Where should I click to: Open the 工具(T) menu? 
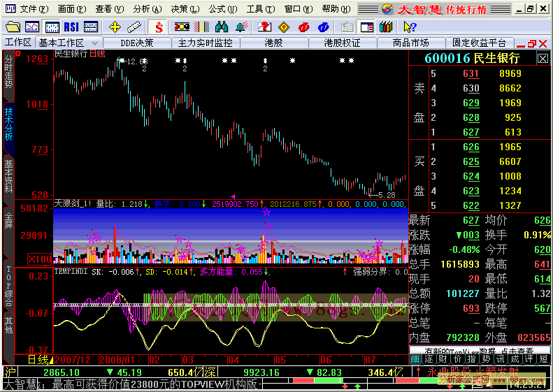[x=260, y=9]
